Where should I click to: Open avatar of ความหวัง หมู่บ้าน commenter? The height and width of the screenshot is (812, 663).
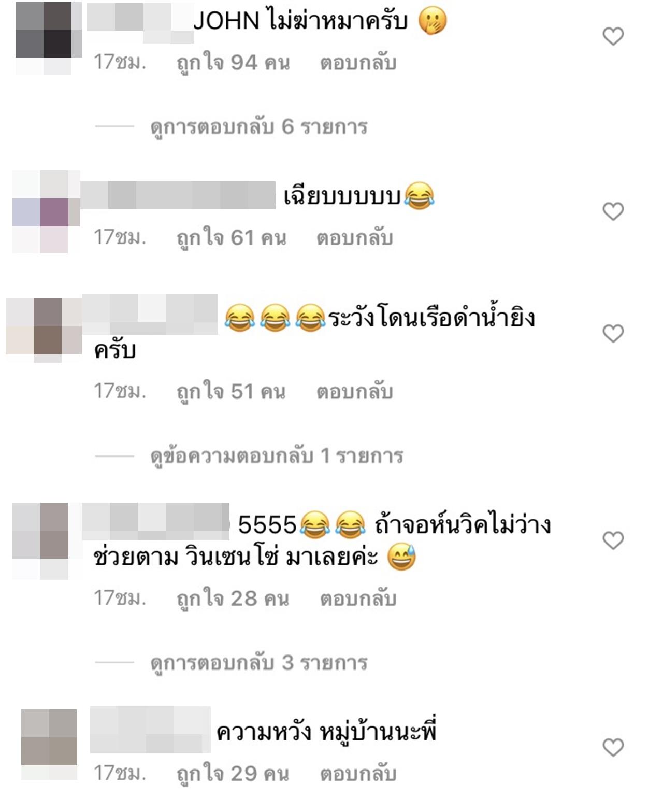point(49,744)
